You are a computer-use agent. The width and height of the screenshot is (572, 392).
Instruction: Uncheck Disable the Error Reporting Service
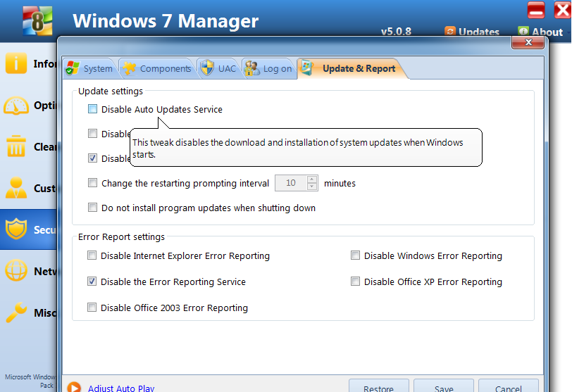92,282
